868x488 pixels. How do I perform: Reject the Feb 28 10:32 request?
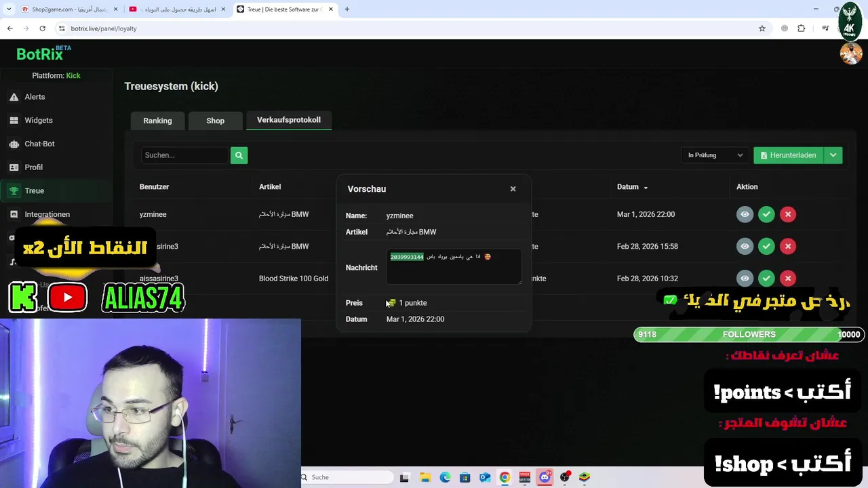point(788,278)
